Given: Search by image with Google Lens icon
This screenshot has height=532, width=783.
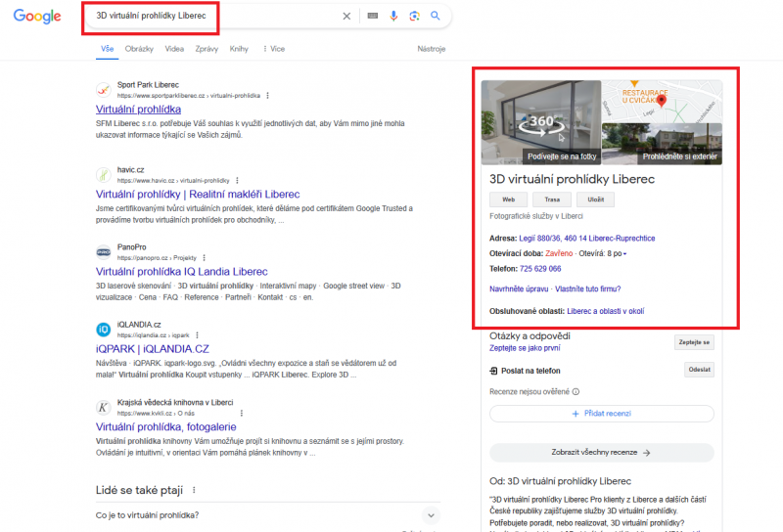Looking at the screenshot, I should click(414, 16).
